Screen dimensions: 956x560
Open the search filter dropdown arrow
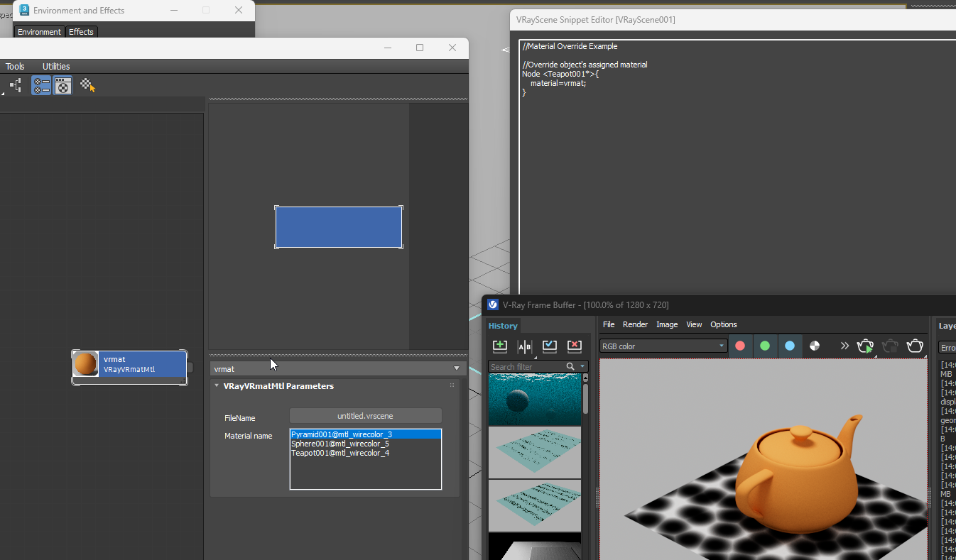(582, 366)
